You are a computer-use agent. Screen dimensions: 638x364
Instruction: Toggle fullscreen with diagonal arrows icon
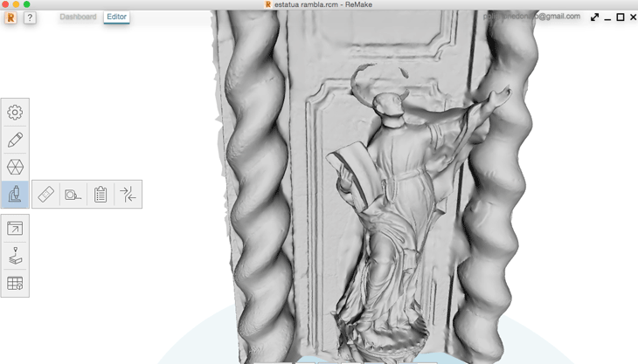point(594,17)
